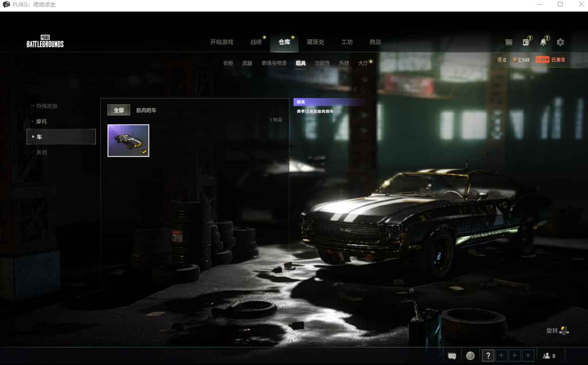Open the 藏匿处 (Hideout) tab

tap(316, 42)
